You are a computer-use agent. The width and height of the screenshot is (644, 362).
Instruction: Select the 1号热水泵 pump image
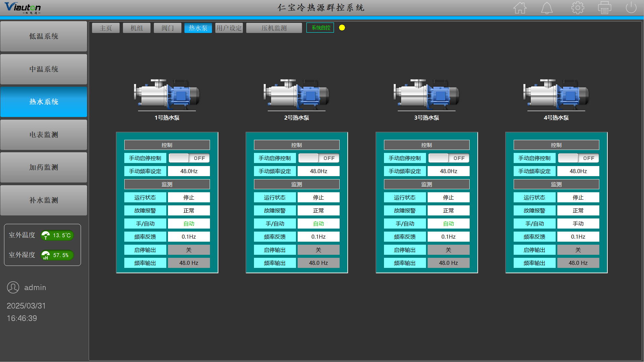pos(167,94)
